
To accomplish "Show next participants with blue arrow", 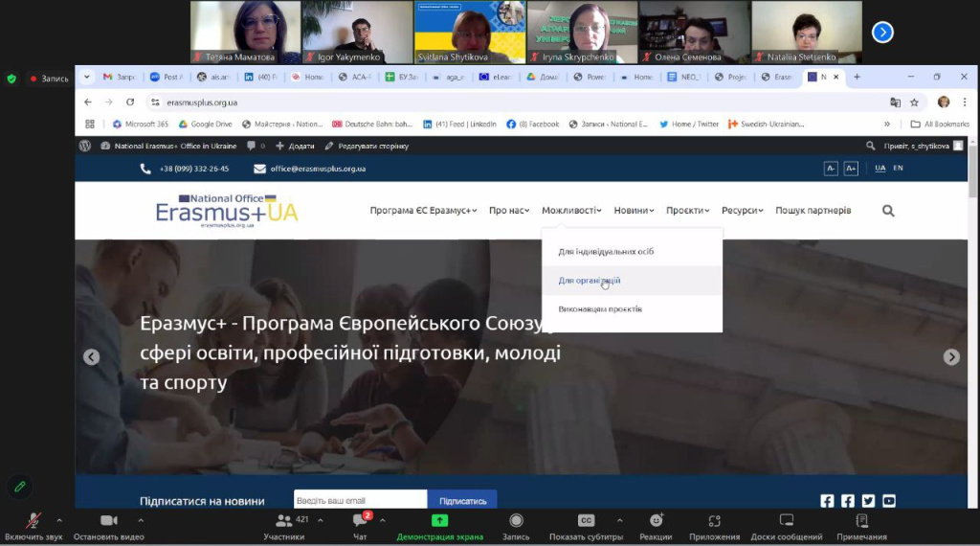I will [882, 32].
